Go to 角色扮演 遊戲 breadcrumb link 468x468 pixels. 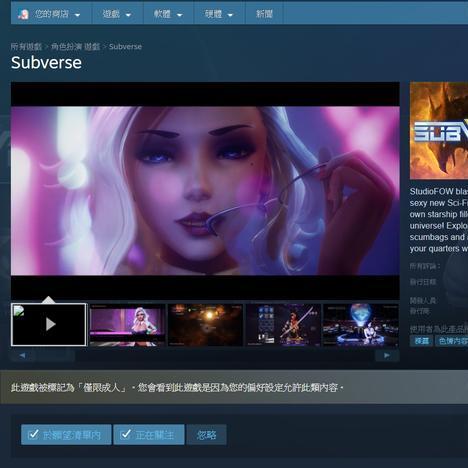(75, 46)
